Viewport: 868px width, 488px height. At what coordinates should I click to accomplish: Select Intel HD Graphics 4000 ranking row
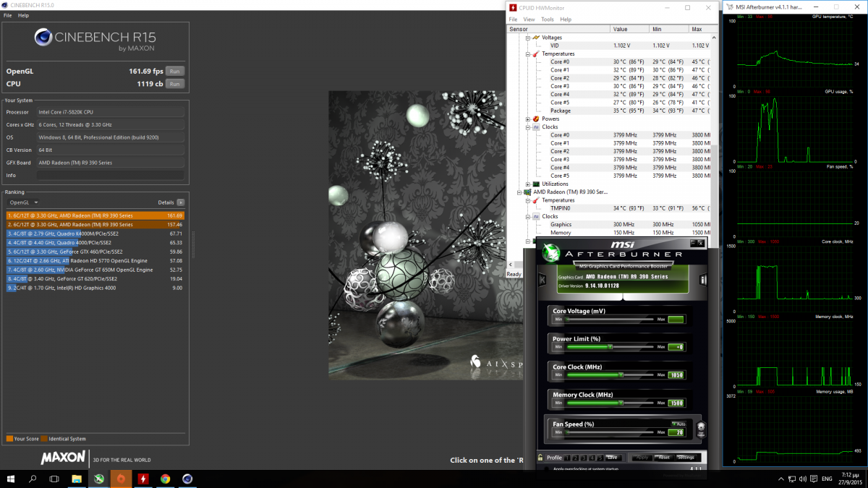click(95, 288)
